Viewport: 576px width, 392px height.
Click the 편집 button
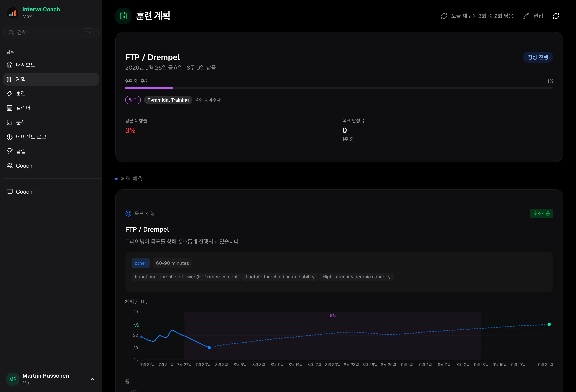click(x=533, y=16)
